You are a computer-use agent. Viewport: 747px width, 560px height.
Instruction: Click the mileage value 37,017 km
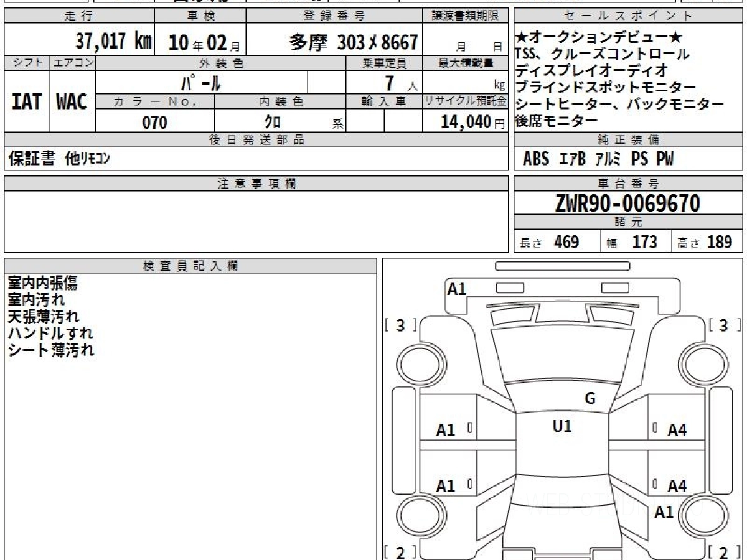tap(114, 42)
